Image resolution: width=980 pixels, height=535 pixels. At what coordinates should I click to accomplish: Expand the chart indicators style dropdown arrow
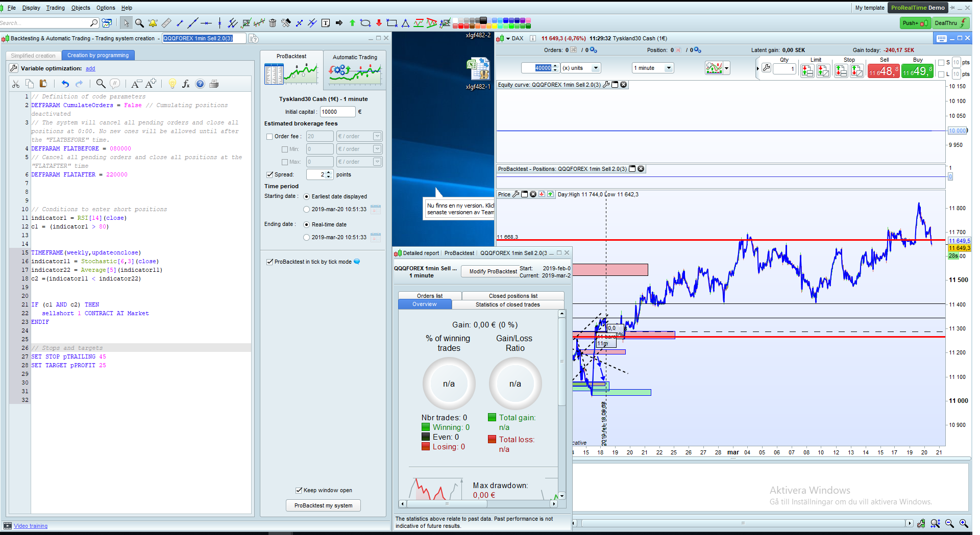[x=726, y=68]
